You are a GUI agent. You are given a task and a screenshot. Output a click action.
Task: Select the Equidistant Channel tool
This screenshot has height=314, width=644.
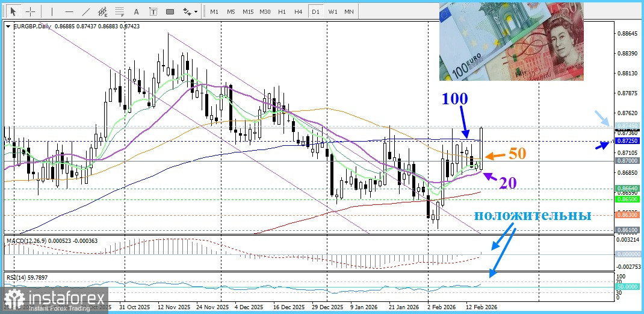tap(103, 11)
